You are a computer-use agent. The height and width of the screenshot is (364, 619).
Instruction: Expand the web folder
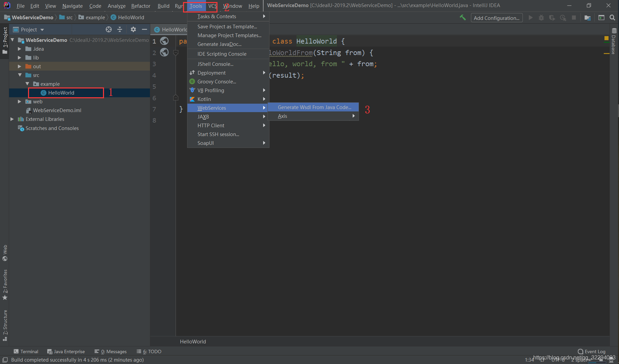click(x=20, y=101)
